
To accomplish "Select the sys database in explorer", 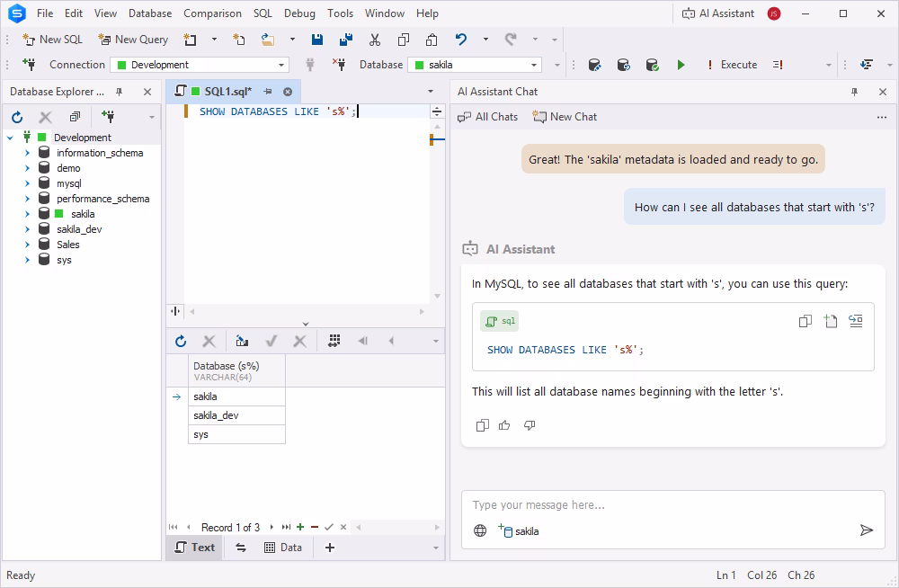I will click(64, 260).
